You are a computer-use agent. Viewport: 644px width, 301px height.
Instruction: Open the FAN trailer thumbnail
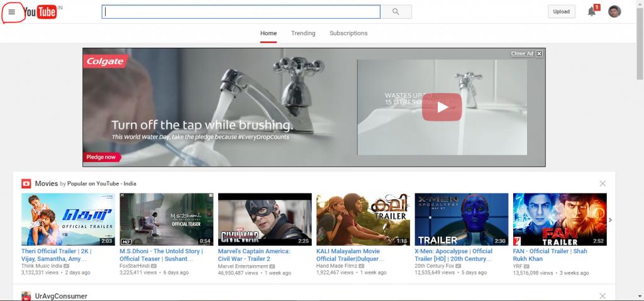560,219
